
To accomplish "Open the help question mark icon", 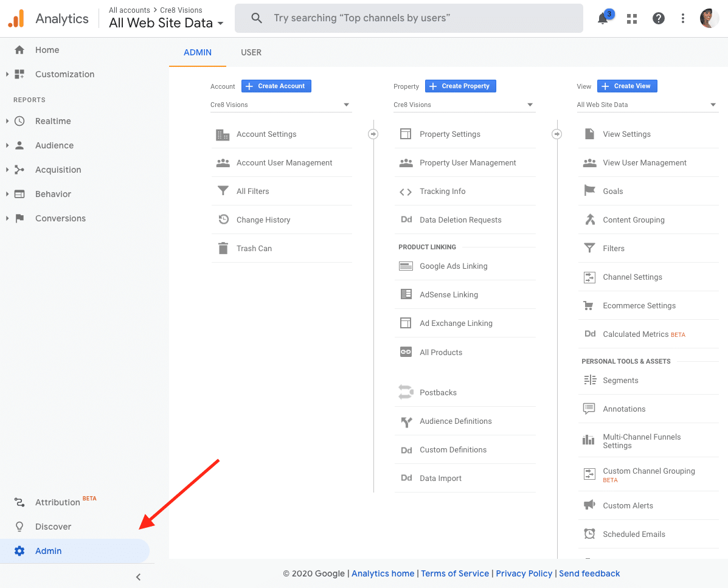I will pos(658,18).
